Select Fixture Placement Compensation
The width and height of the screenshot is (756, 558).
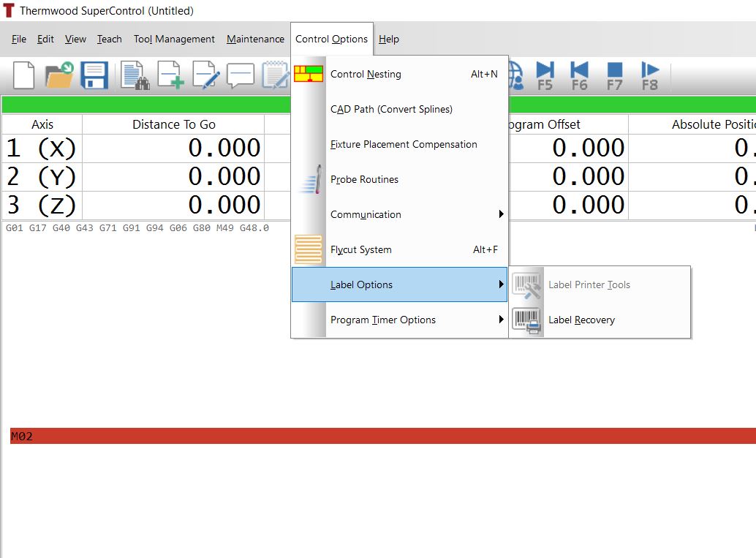400,144
